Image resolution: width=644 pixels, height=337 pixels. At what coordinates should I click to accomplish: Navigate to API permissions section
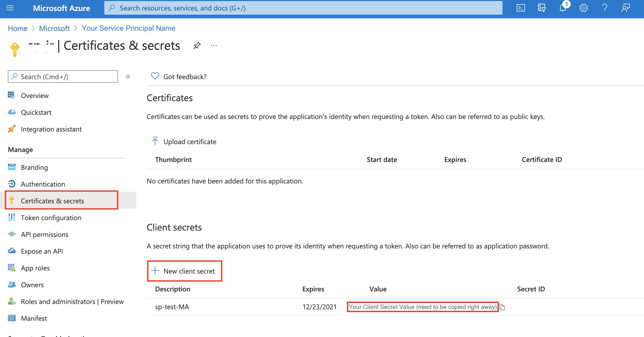(44, 234)
